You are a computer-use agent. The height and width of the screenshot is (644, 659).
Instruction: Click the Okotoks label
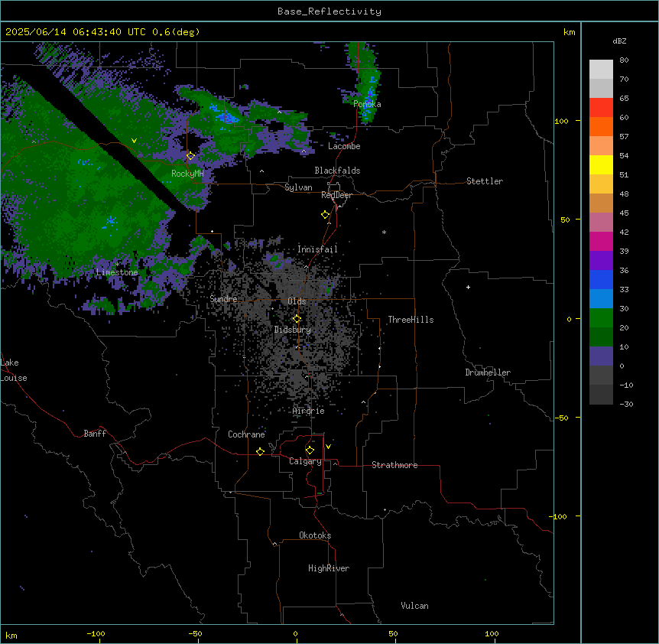315,535
